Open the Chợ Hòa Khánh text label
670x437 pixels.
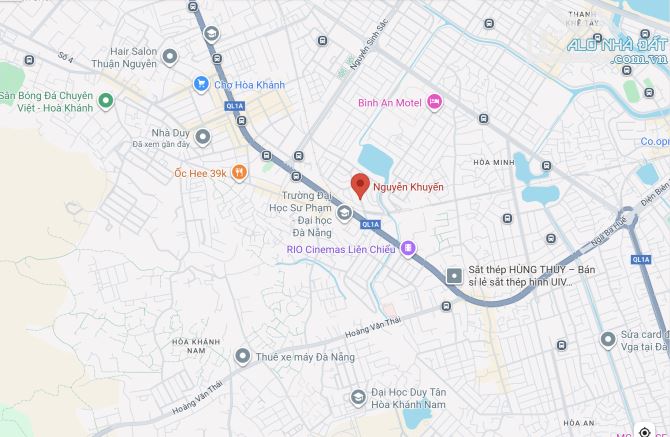click(x=250, y=85)
